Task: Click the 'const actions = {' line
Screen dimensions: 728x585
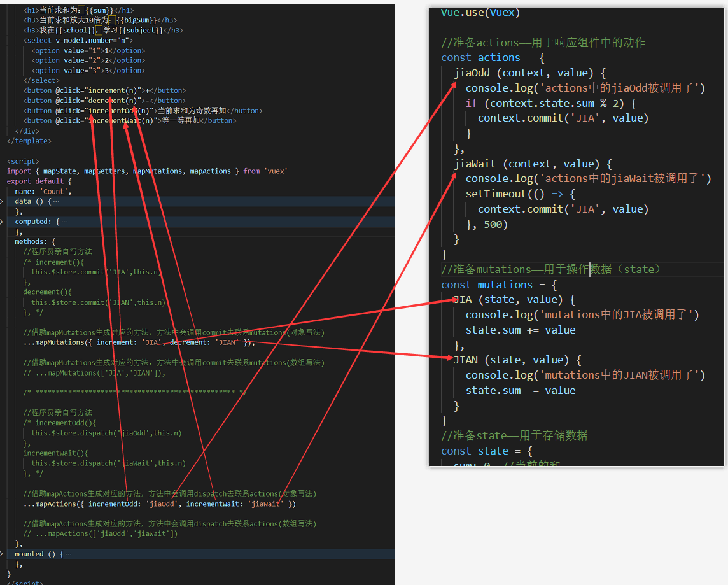Action: pos(493,57)
